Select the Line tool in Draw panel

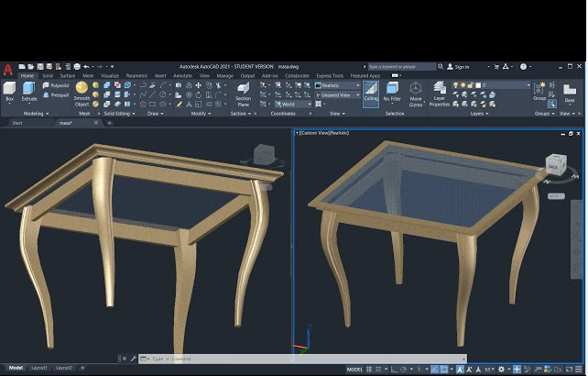(152, 94)
